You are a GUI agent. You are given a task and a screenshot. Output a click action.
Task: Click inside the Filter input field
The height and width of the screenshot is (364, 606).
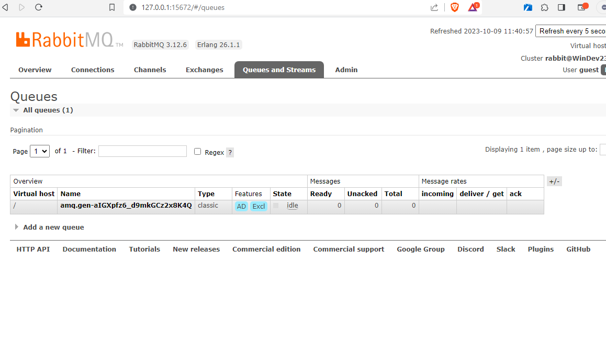[x=142, y=151]
